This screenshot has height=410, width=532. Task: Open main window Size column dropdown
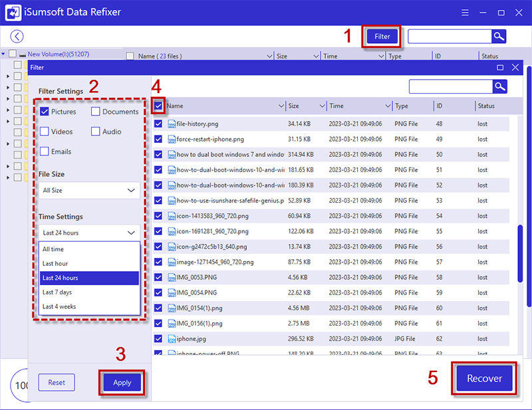[x=317, y=56]
